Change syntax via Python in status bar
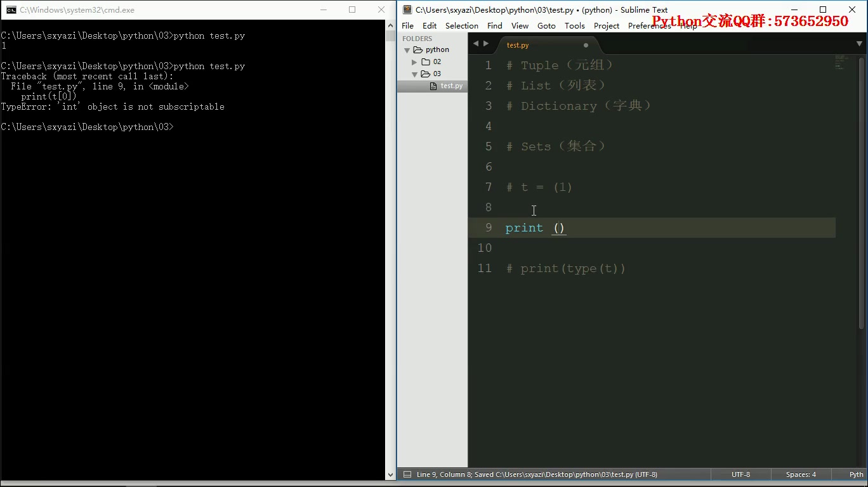This screenshot has width=868, height=487. (857, 474)
